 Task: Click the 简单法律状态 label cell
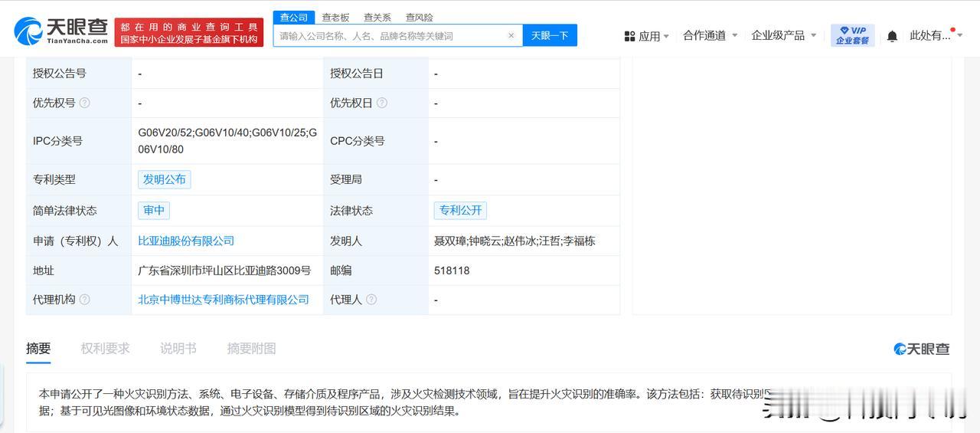click(x=78, y=210)
